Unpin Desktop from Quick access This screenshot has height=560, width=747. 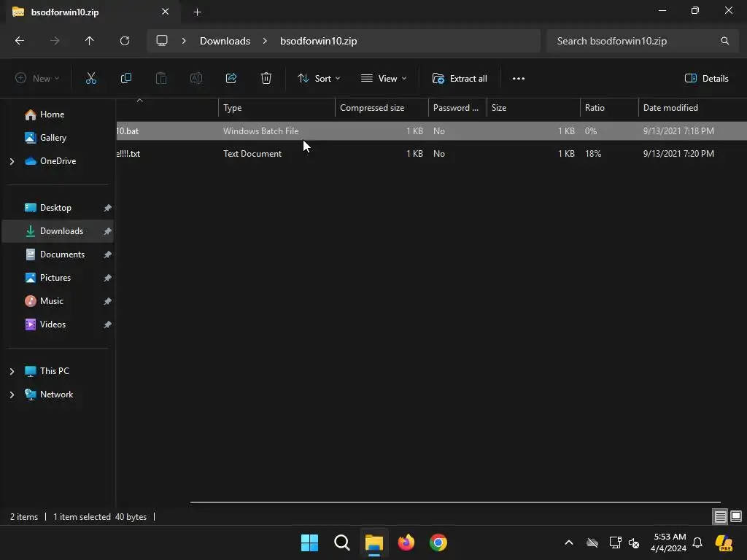(x=108, y=208)
